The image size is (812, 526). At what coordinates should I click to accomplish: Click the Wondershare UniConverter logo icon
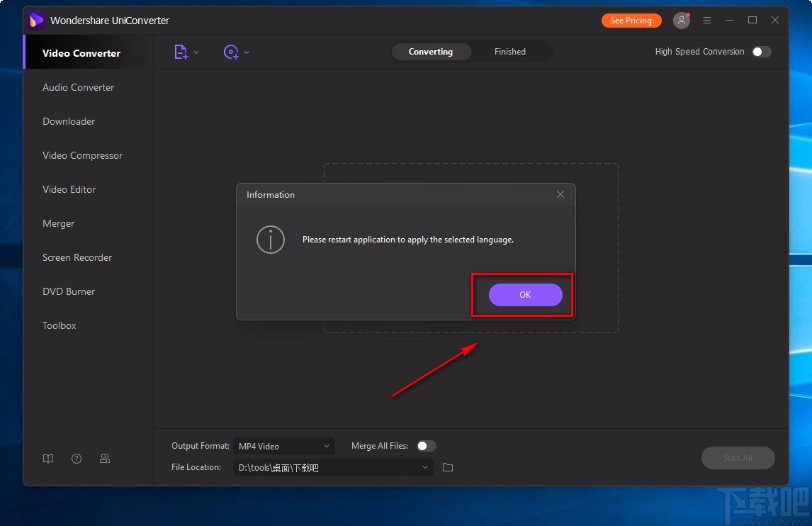[x=35, y=21]
